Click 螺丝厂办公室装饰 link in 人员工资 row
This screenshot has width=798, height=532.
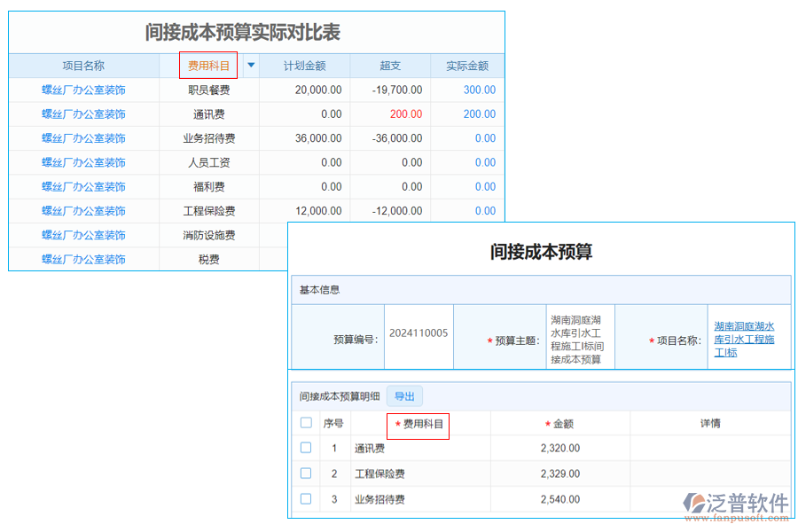(x=85, y=162)
